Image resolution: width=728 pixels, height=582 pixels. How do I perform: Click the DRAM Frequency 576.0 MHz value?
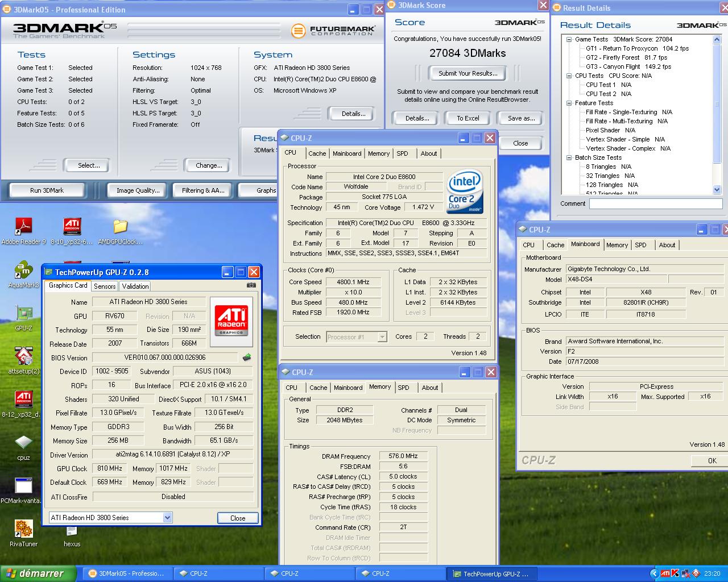coord(403,456)
